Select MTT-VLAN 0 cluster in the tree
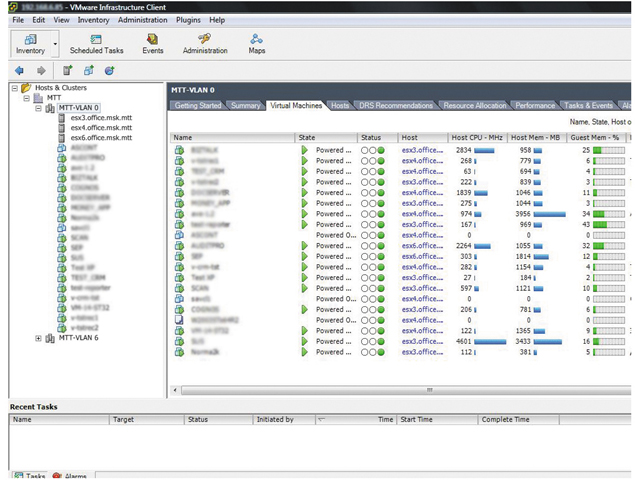 (79, 108)
